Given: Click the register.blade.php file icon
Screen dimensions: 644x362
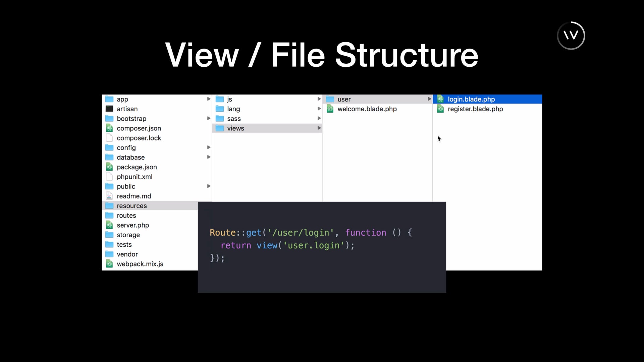Looking at the screenshot, I should click(440, 109).
